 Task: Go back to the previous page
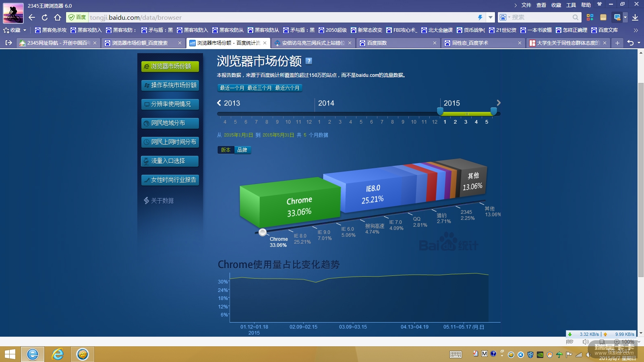click(32, 17)
